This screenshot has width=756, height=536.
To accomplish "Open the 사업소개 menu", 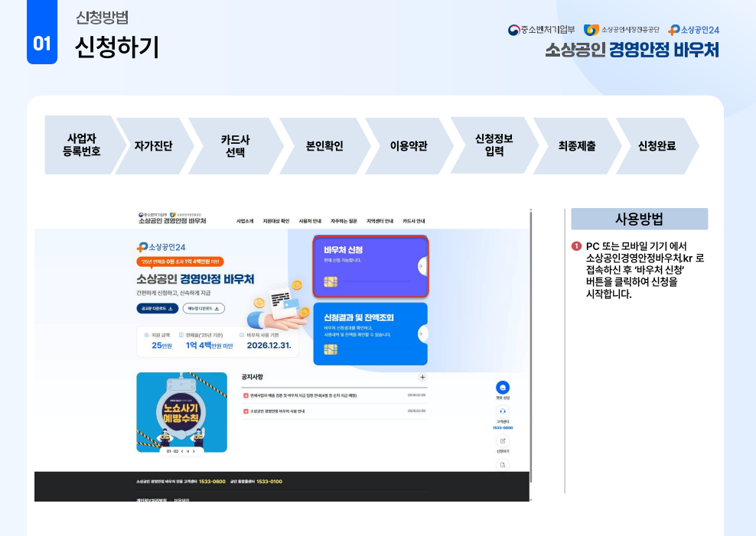I will (x=244, y=221).
